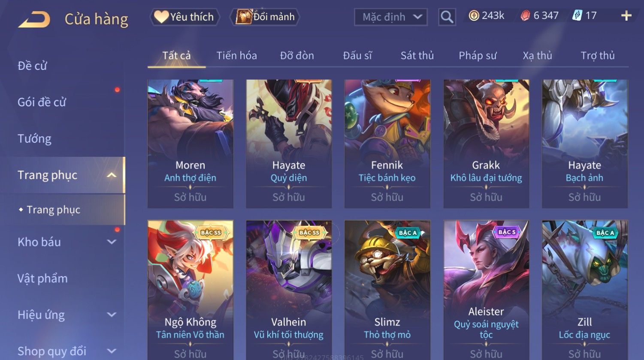The height and width of the screenshot is (360, 644).
Task: Click the chest icon in Đổi mảnh
Action: point(243,17)
